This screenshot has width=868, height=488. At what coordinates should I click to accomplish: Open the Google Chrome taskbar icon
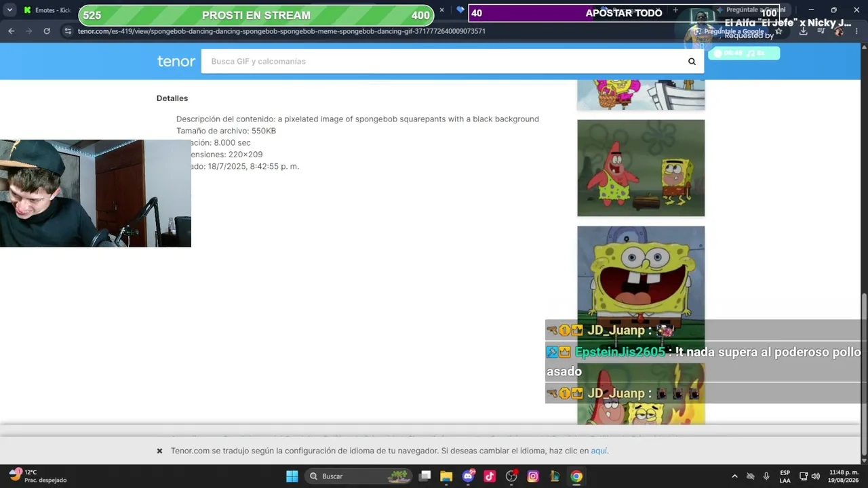(576, 476)
